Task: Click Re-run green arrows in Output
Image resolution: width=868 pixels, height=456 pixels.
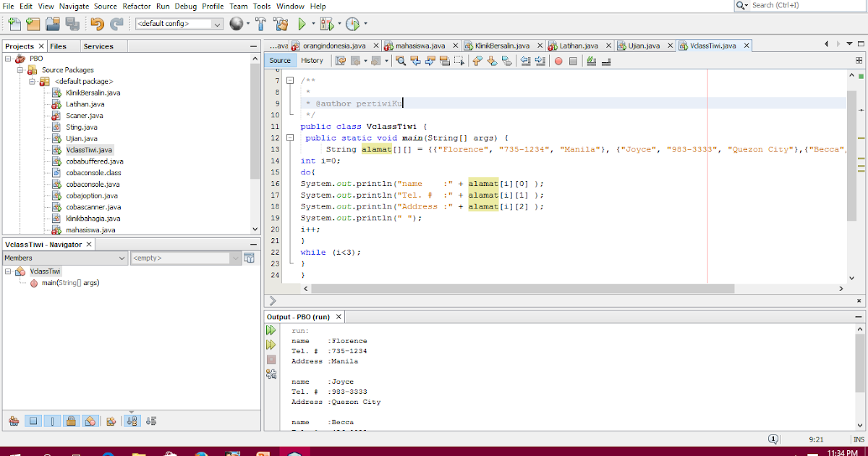Action: tap(271, 330)
